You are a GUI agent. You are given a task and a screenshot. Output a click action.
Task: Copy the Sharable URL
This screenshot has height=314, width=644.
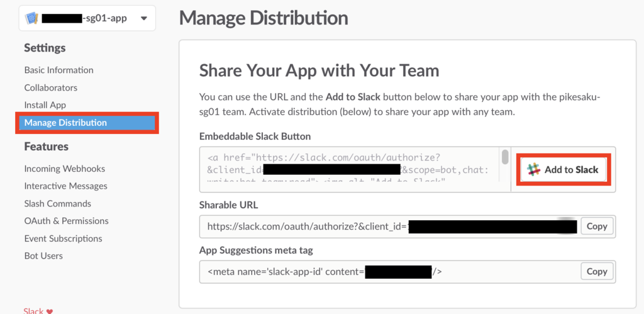[x=597, y=227]
